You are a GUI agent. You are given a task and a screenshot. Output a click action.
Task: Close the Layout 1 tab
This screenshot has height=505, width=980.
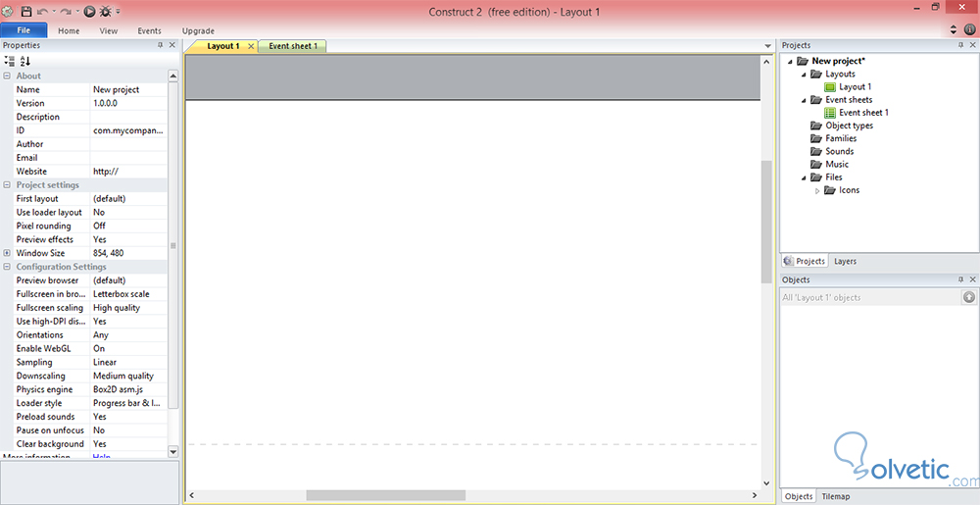coord(251,46)
